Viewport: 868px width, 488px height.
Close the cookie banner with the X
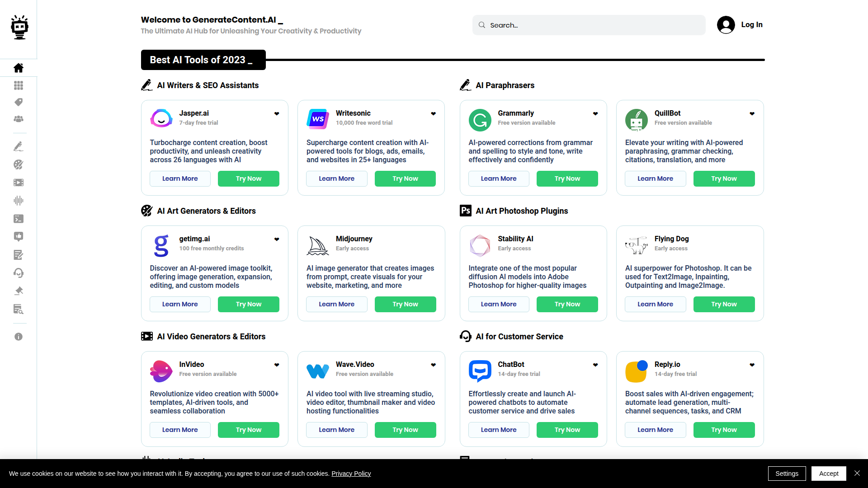(857, 473)
